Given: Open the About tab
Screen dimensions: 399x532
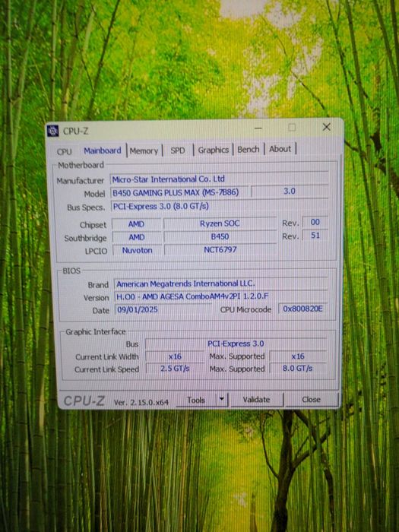Looking at the screenshot, I should pos(280,149).
